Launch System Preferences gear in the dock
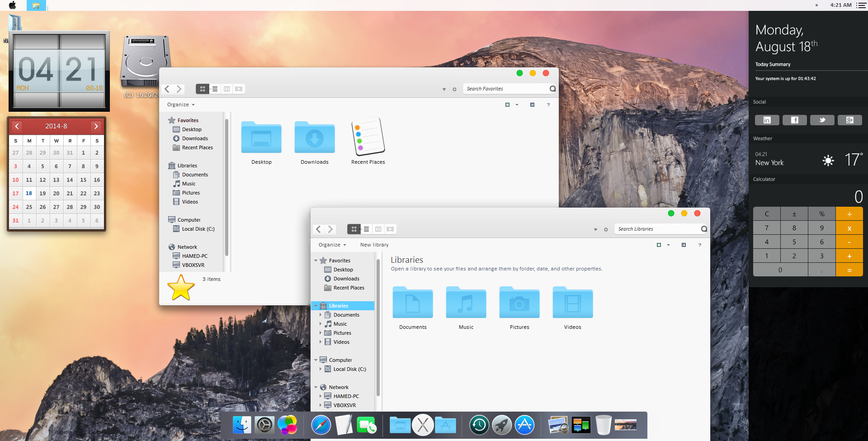The image size is (868, 441). [x=264, y=425]
